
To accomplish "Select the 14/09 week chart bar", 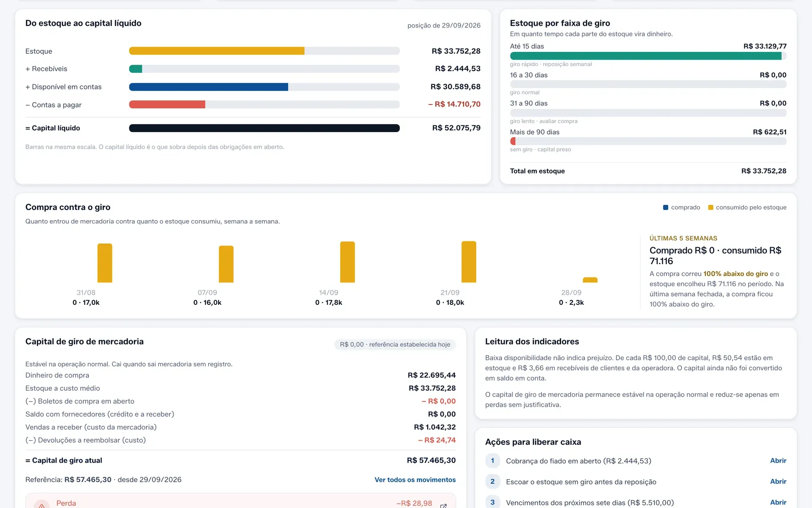I will 348,262.
